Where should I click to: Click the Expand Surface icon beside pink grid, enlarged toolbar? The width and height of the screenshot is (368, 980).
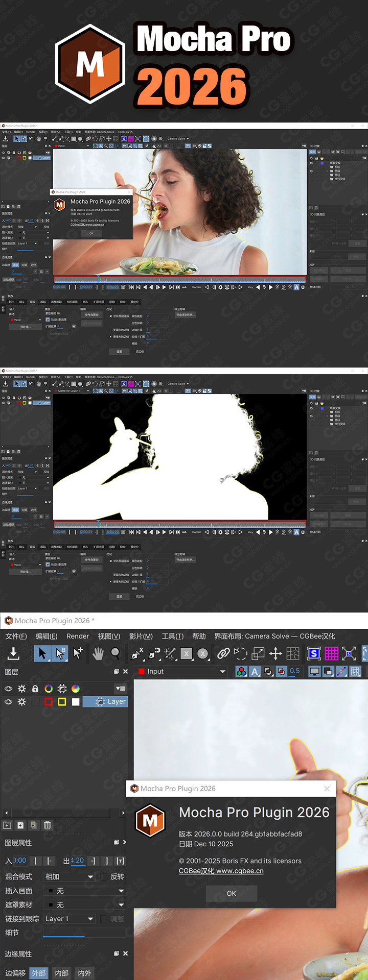(349, 653)
